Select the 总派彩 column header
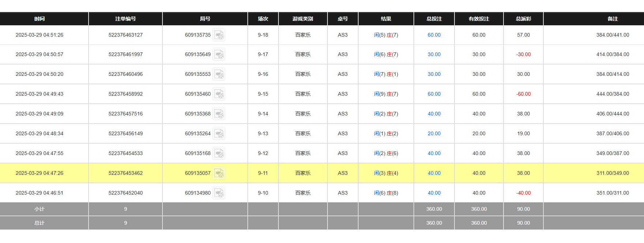Image resolution: width=644 pixels, height=243 pixels. click(523, 19)
